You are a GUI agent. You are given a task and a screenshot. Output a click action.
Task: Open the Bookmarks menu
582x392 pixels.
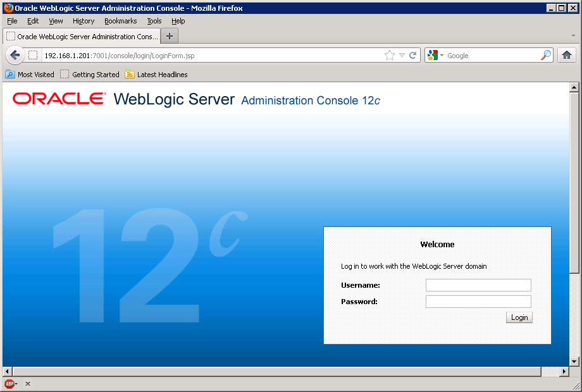click(120, 21)
